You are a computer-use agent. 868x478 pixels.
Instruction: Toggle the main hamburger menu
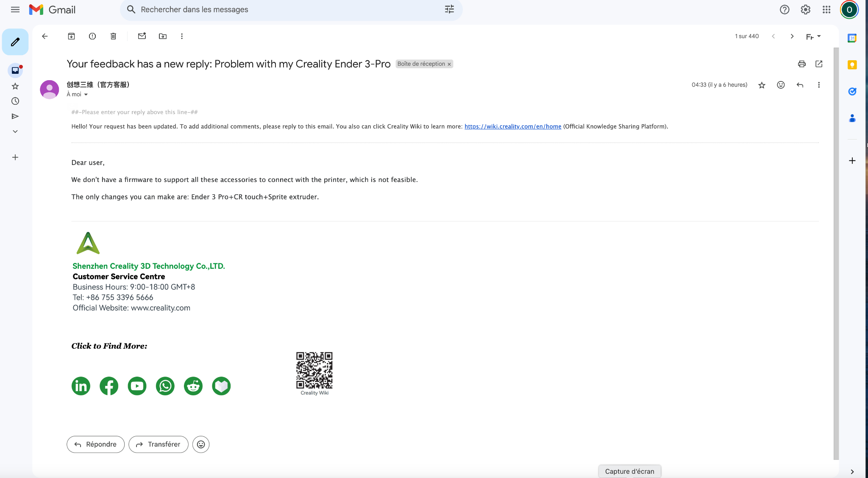15,10
